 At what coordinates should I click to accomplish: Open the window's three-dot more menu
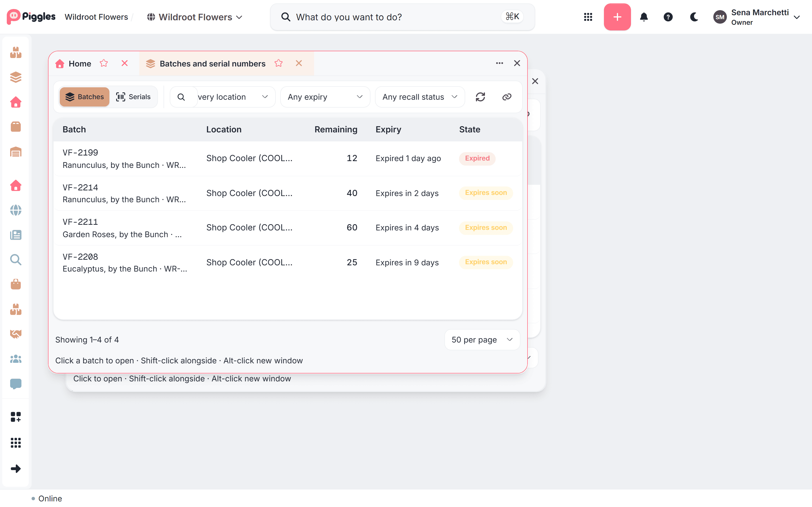[499, 63]
